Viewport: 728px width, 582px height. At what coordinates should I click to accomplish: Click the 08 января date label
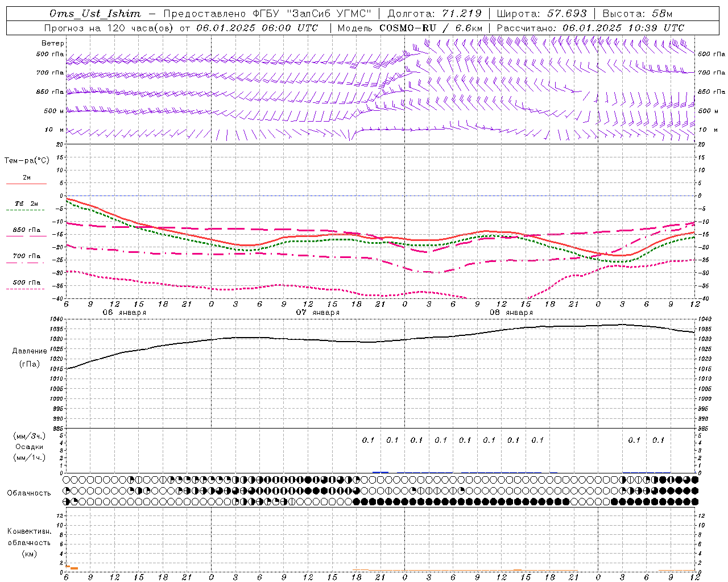(511, 313)
